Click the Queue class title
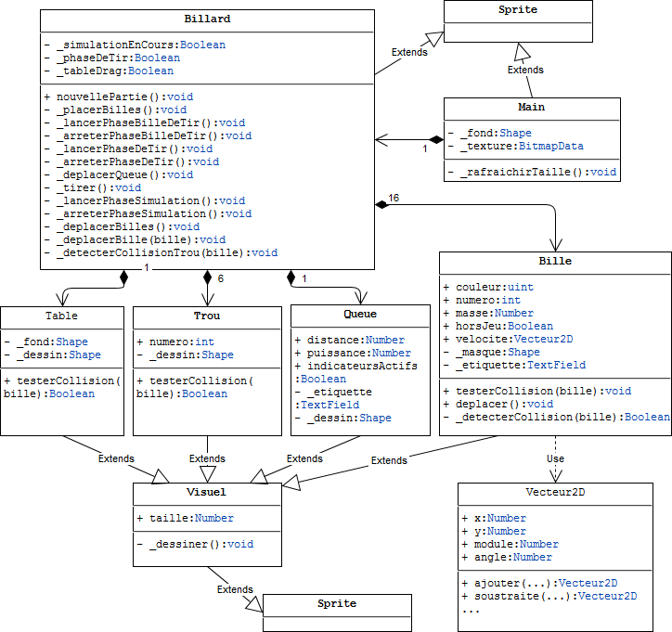The image size is (672, 632). coord(360,314)
